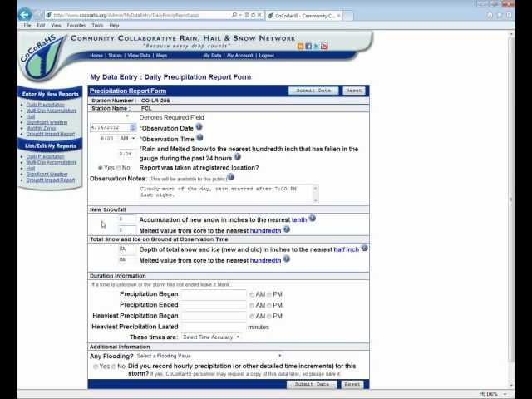
Task: Click the address bar search magnifier icon
Action: pyautogui.click(x=234, y=15)
